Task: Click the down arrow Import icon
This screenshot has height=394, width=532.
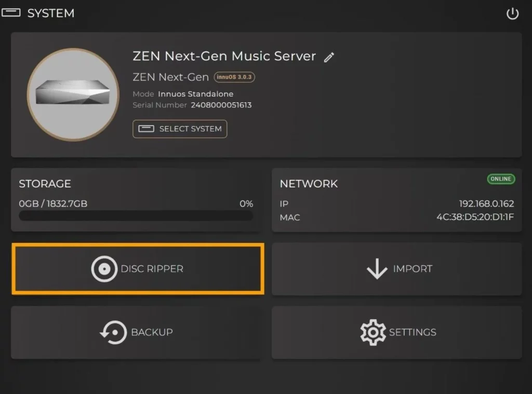Action: [x=377, y=269]
